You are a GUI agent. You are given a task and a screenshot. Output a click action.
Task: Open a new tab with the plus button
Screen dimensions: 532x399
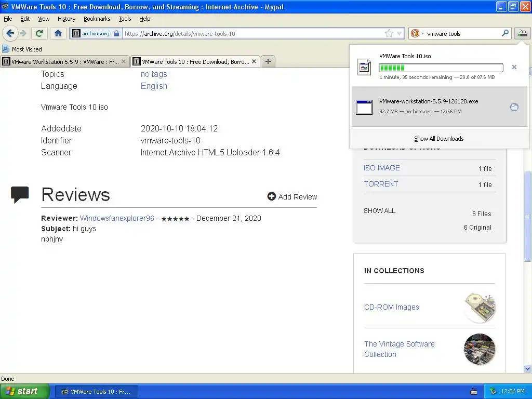click(x=268, y=61)
